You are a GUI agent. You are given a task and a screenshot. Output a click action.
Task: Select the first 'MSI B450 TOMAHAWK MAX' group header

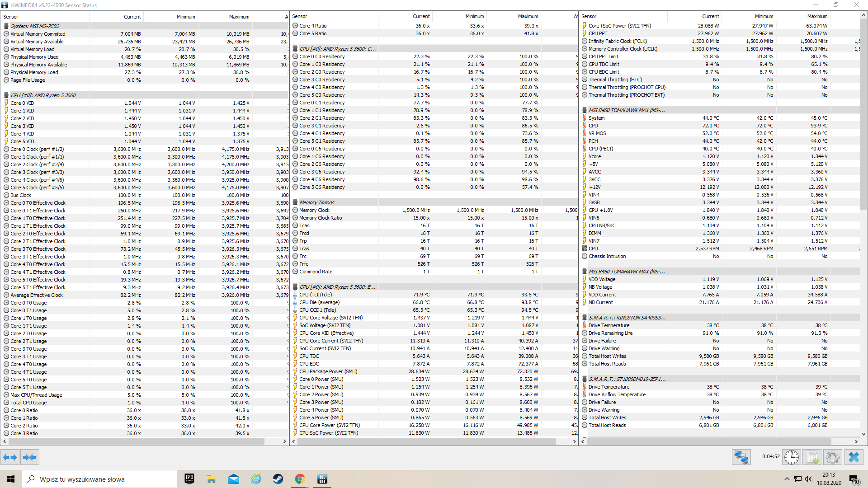[721, 110]
